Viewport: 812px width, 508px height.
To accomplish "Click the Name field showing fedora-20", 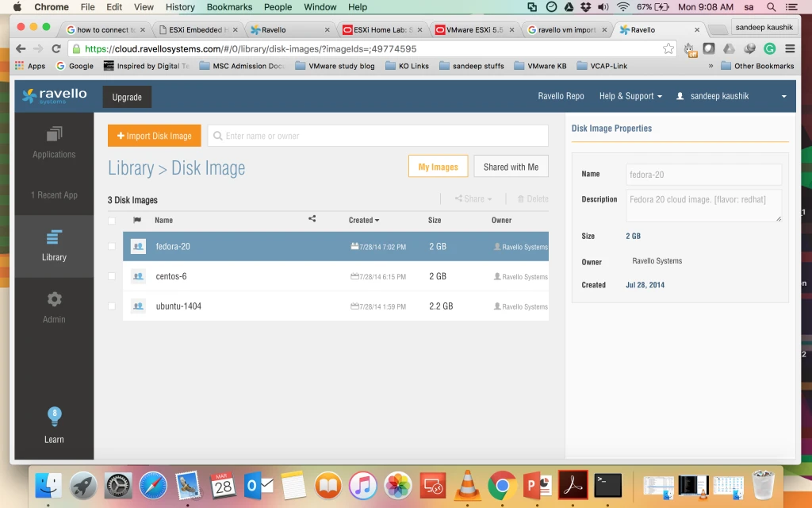I will click(704, 175).
